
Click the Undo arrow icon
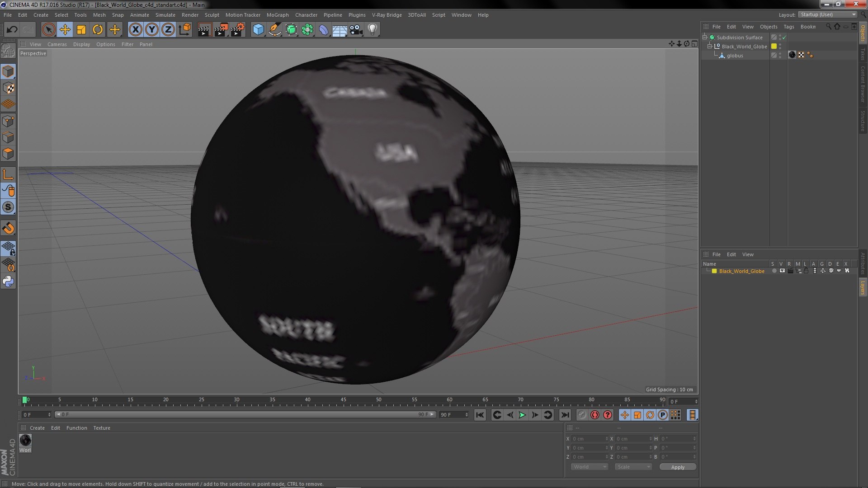point(12,30)
